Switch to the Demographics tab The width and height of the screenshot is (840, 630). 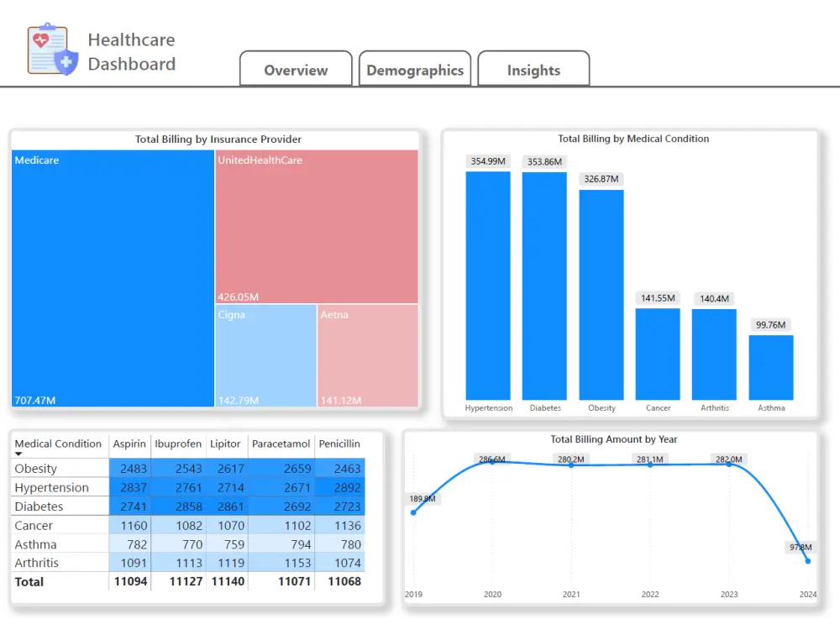(414, 70)
